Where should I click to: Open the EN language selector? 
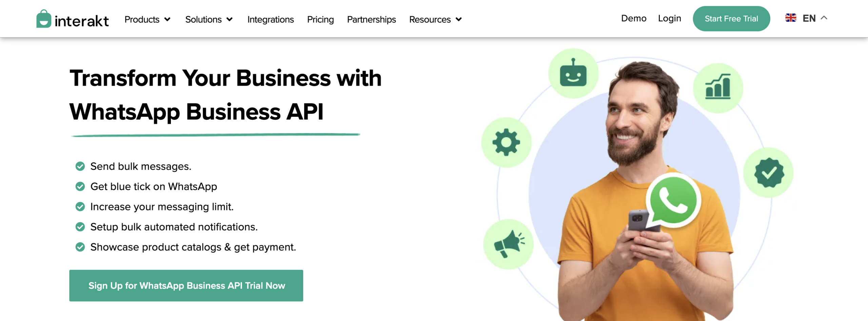[x=806, y=18]
